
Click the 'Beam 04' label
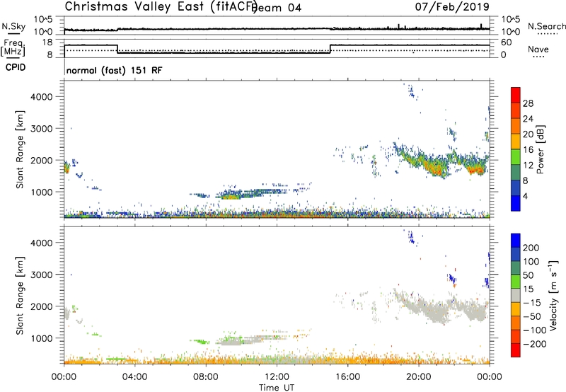[x=277, y=8]
